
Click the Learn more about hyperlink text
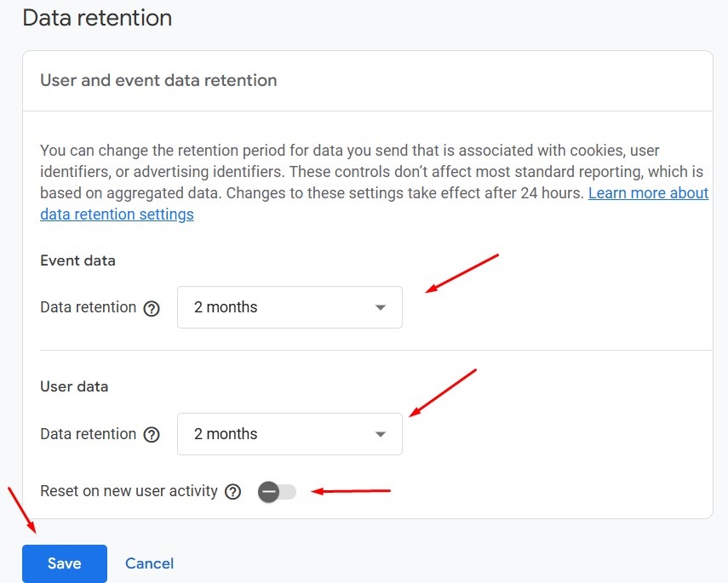click(x=648, y=192)
